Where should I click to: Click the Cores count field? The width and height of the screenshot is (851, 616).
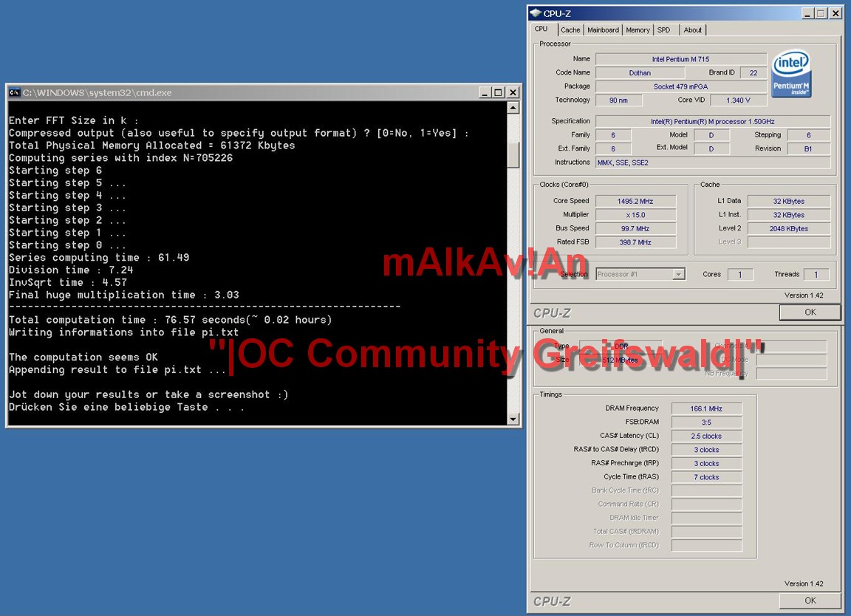(x=739, y=275)
